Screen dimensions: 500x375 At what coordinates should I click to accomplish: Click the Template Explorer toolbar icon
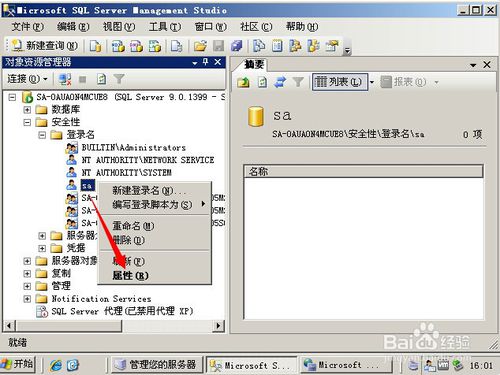click(x=313, y=46)
